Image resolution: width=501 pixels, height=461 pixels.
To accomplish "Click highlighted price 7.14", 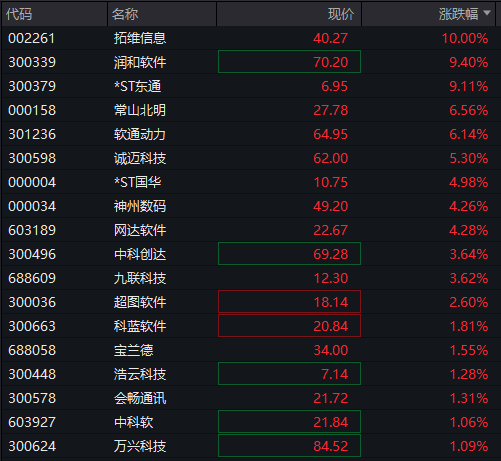I will point(289,374).
